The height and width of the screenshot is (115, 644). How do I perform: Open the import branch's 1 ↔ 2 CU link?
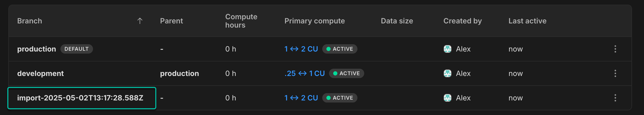(x=301, y=98)
